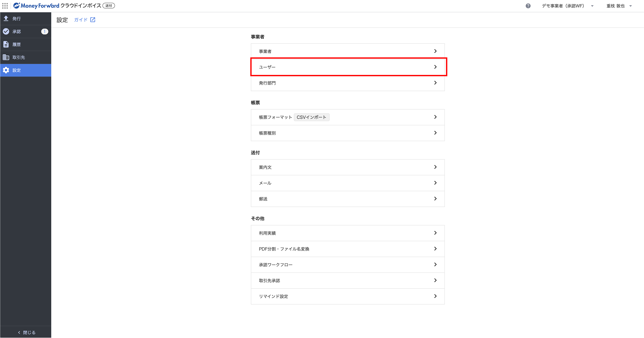Click the upload icon for 発行

(6, 19)
